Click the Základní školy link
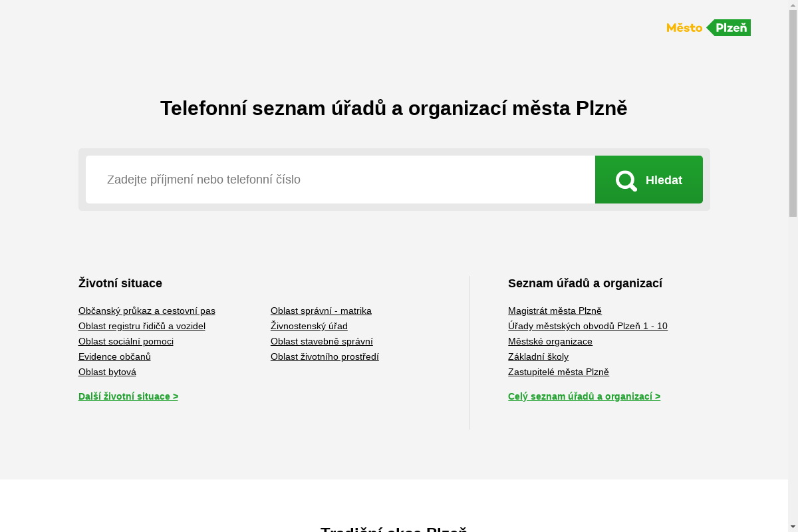Screen dimensions: 798x532 click(539, 356)
